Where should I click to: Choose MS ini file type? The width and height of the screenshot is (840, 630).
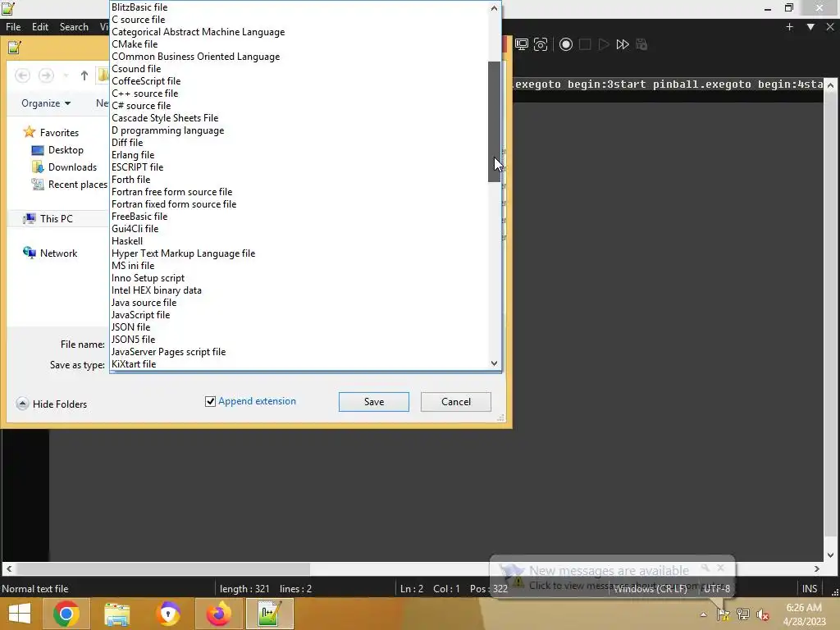click(x=299, y=266)
